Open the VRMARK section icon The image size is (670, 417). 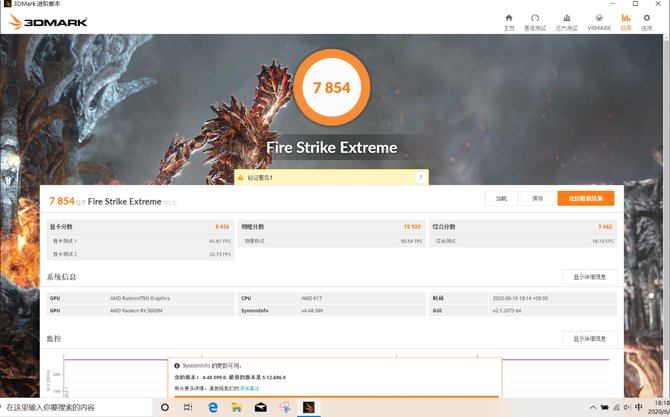[599, 18]
